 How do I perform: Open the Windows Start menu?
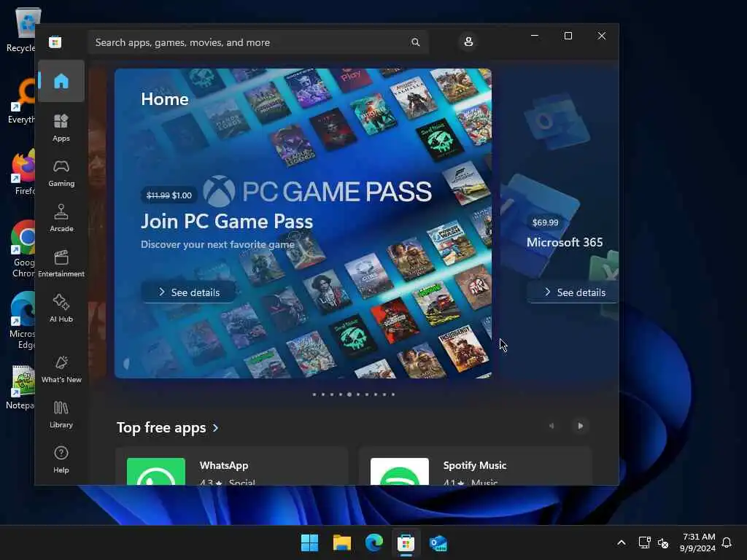(x=309, y=542)
